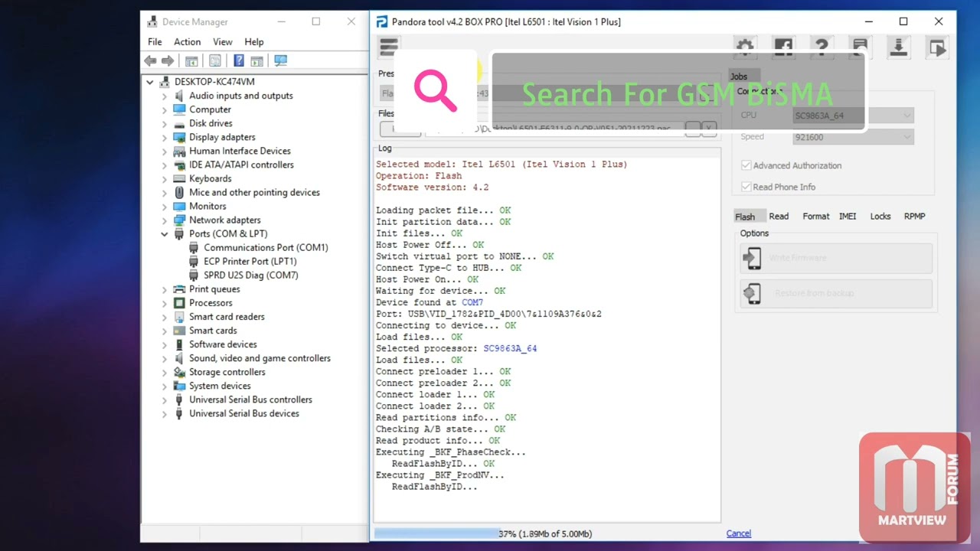Select the System devices category icon

point(179,386)
